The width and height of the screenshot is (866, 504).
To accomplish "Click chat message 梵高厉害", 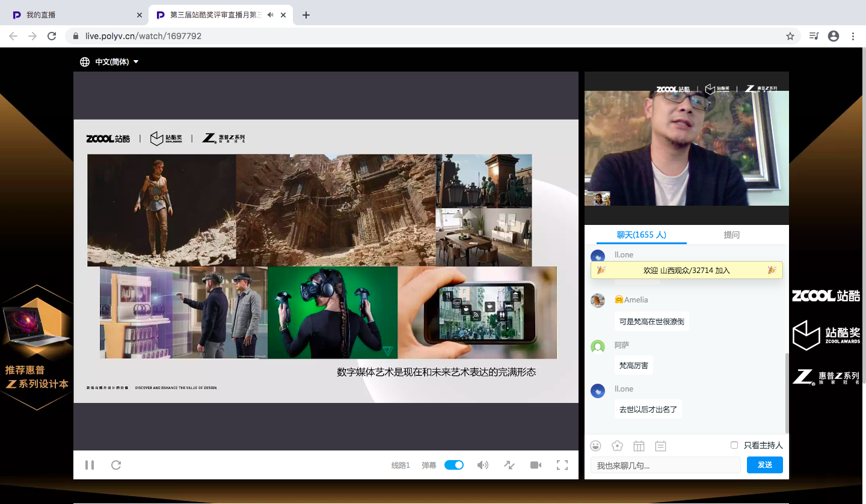I will [x=634, y=365].
